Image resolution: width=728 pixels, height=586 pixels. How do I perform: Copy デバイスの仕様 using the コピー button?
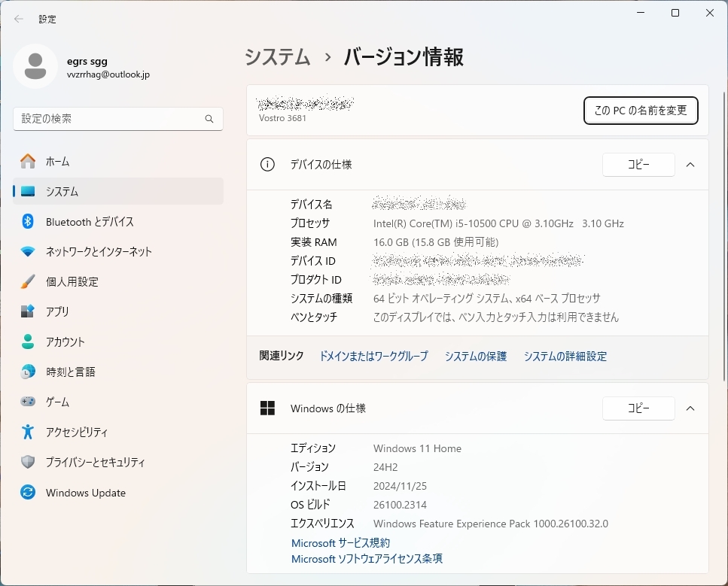(x=638, y=165)
